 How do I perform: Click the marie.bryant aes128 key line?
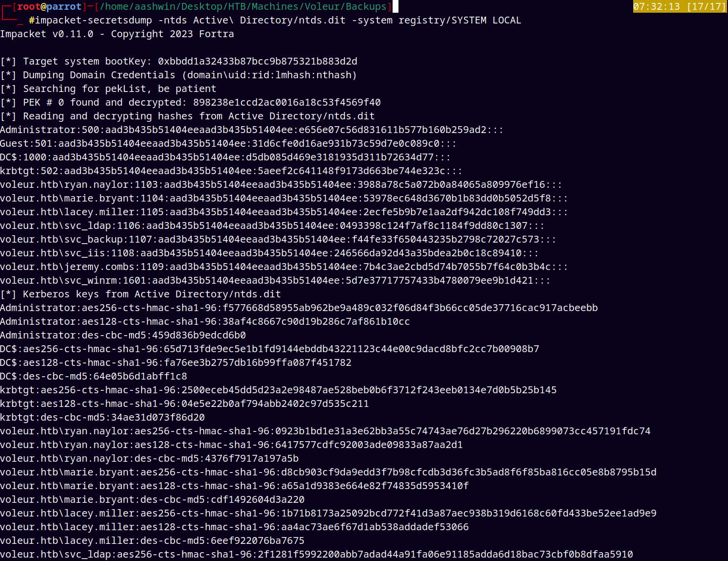pyautogui.click(x=234, y=486)
